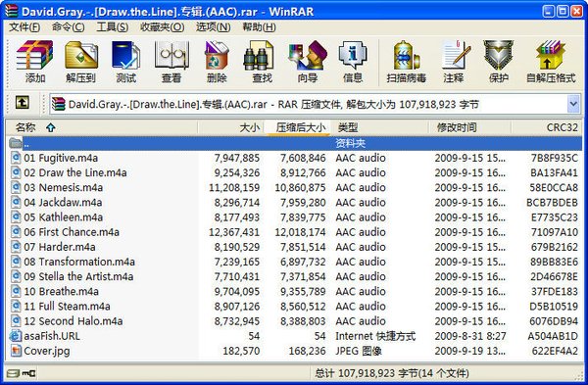This screenshot has width=588, height=385.
Task: Select 02 Draw the Line.m4a file name
Action: pos(75,172)
